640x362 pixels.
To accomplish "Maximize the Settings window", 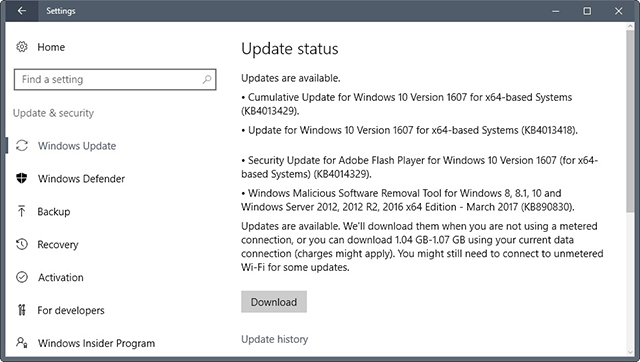I will pos(587,11).
